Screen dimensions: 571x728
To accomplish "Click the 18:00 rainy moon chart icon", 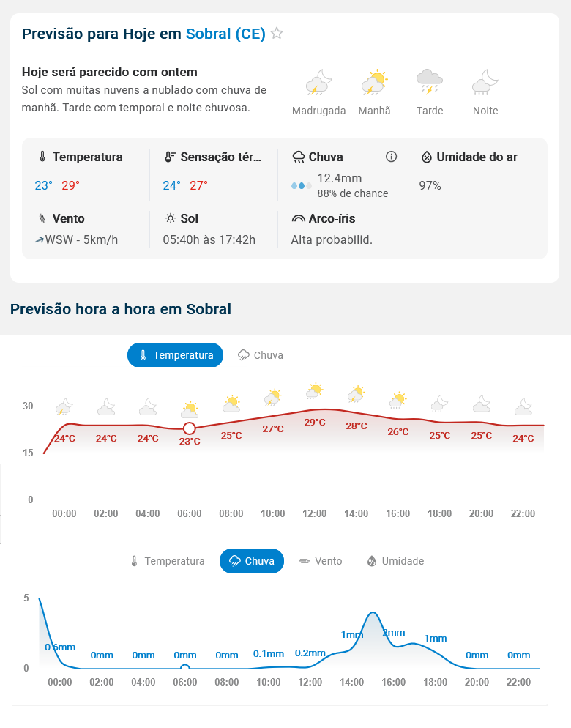I will pos(440,404).
